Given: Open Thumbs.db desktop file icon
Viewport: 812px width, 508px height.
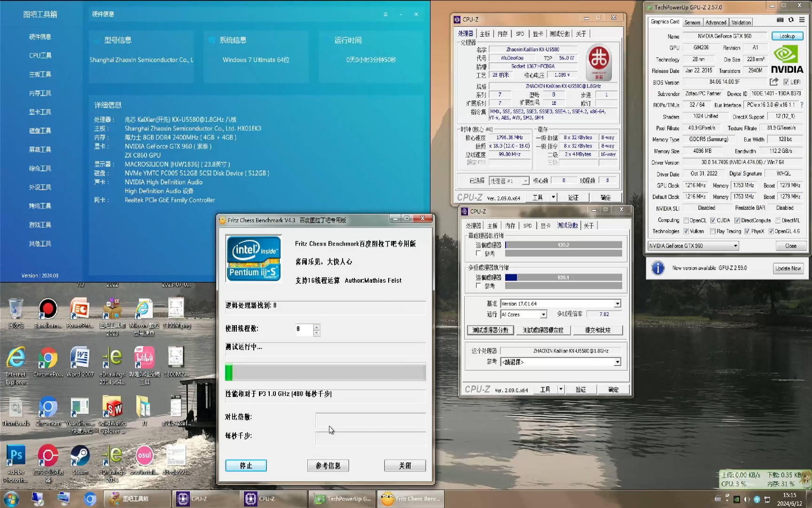Looking at the screenshot, I should click(x=16, y=411).
